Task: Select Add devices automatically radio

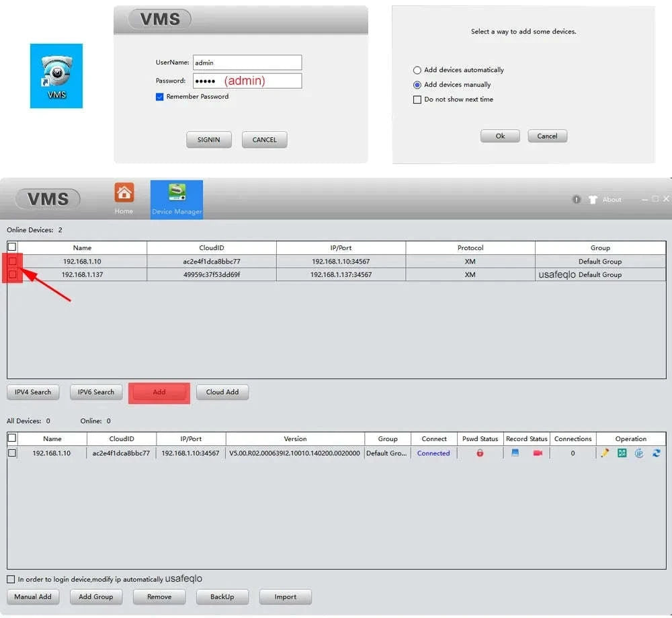Action: pyautogui.click(x=417, y=70)
